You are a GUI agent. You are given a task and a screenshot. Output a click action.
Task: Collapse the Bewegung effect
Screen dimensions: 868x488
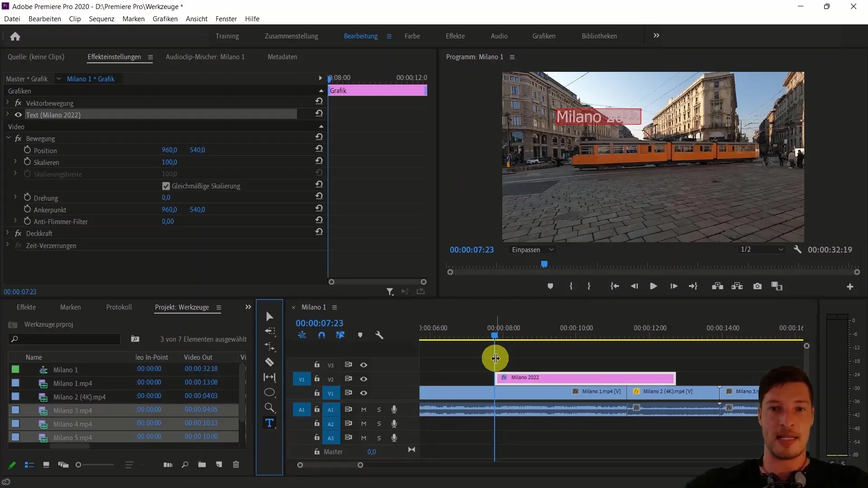pos(8,138)
